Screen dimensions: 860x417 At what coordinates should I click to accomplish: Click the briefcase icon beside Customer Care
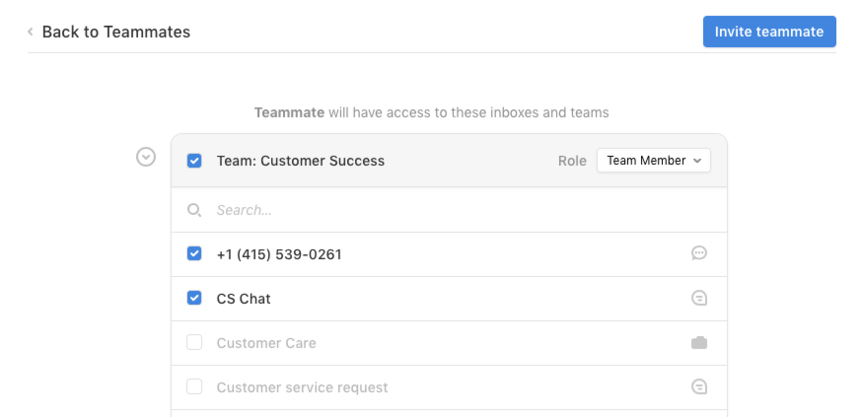pyautogui.click(x=699, y=343)
